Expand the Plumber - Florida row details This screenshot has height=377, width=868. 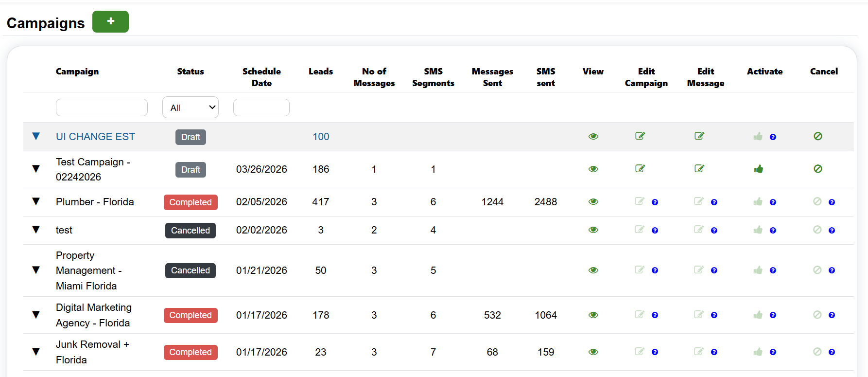(36, 202)
